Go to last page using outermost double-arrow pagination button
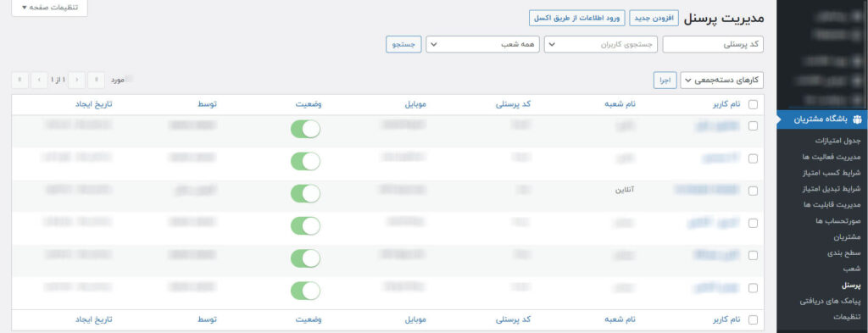The width and height of the screenshot is (868, 333). coord(20,80)
